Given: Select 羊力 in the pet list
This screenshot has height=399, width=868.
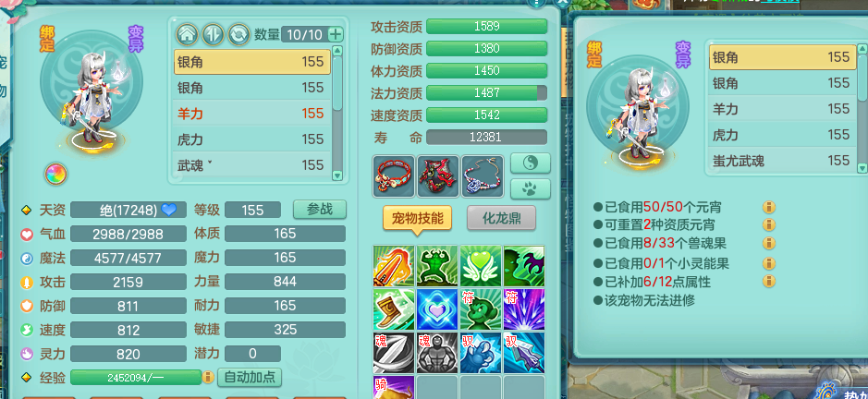Looking at the screenshot, I should [x=251, y=114].
